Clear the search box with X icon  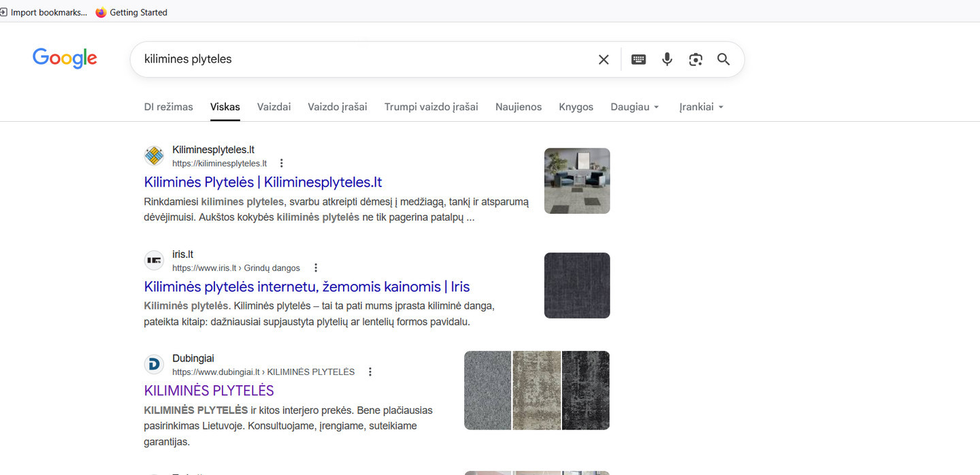[603, 60]
